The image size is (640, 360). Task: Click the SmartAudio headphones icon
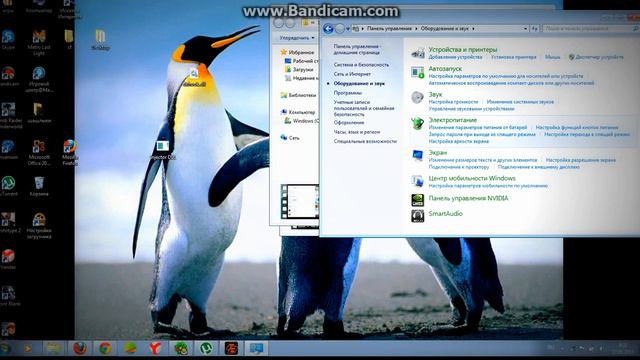[418, 216]
